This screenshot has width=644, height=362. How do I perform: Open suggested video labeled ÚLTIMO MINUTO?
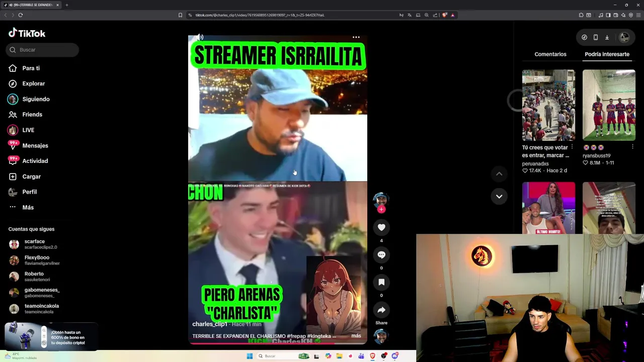pos(548,208)
